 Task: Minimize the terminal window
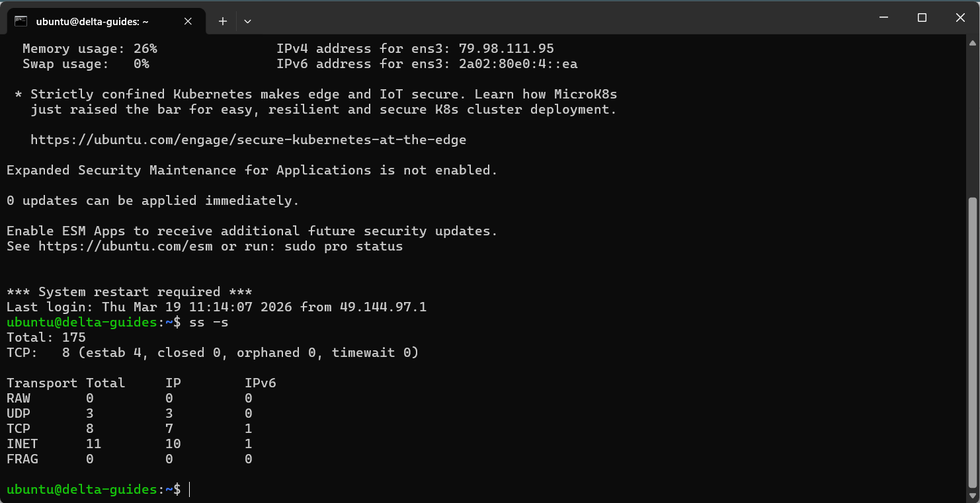coord(883,18)
